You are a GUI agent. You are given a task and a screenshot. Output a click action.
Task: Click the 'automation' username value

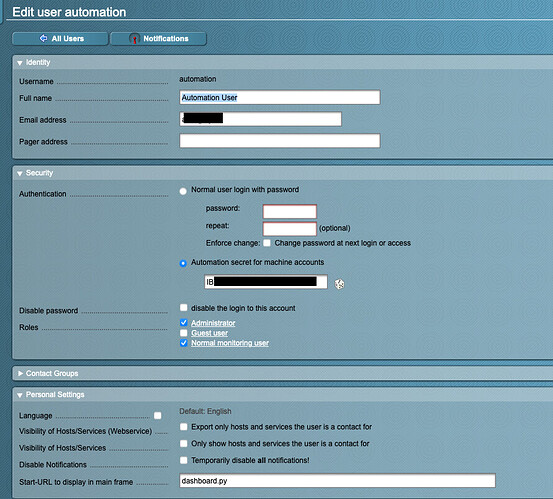(198, 79)
